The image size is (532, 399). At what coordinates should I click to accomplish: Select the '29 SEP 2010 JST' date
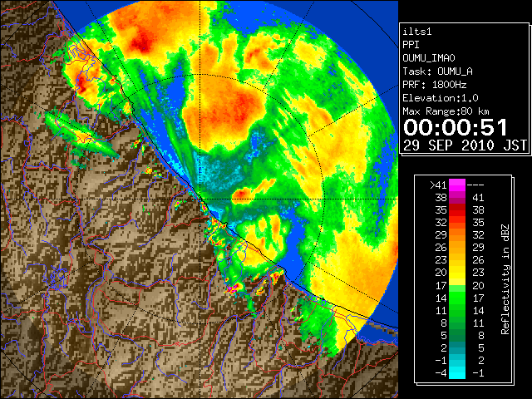coord(465,145)
